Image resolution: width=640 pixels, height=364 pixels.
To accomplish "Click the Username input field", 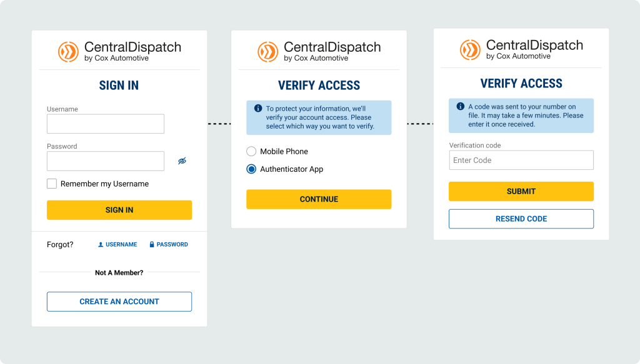I will tap(105, 124).
